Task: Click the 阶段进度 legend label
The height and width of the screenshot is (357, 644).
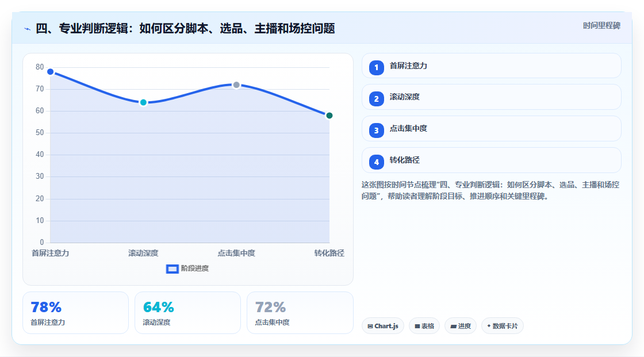Action: (x=195, y=268)
